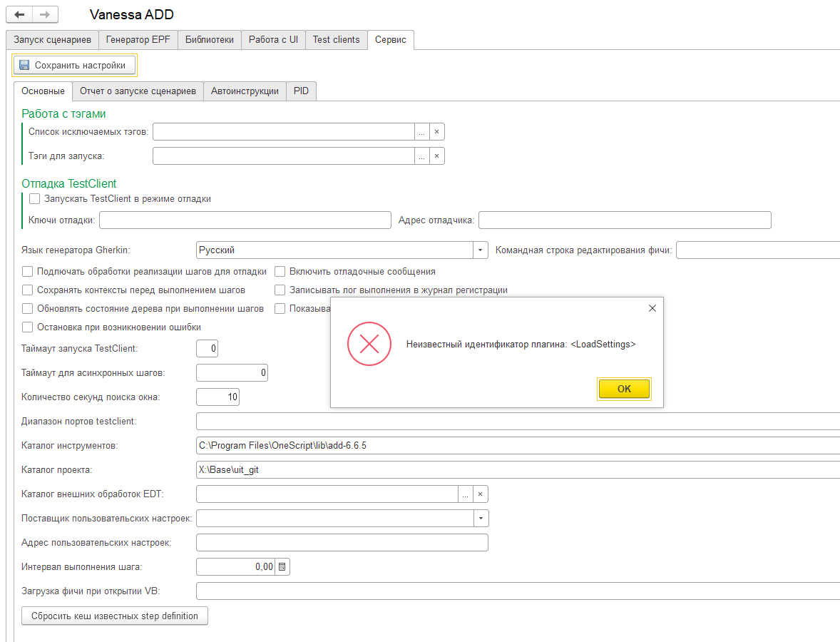This screenshot has height=642, width=840.
Task: Toggle the partially hidden 'Показыва...' checkbox
Action: tap(280, 309)
